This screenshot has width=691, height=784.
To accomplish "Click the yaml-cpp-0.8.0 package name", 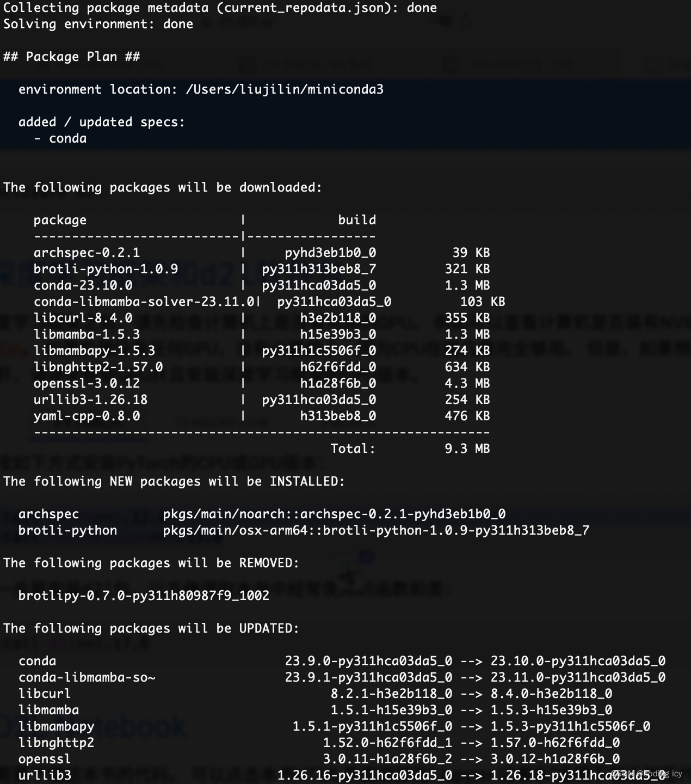I will coord(87,416).
